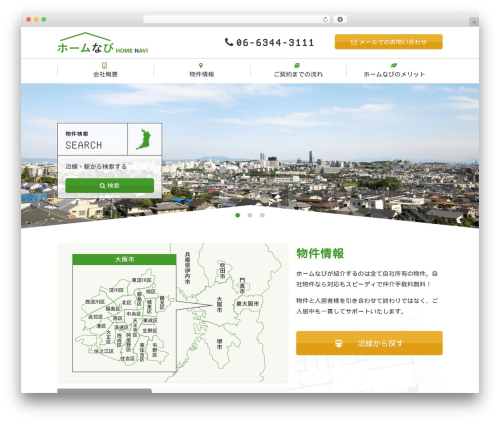This screenshot has width=500, height=423.
Task: Open the ご契約までの流れ menu item
Action: (x=298, y=70)
